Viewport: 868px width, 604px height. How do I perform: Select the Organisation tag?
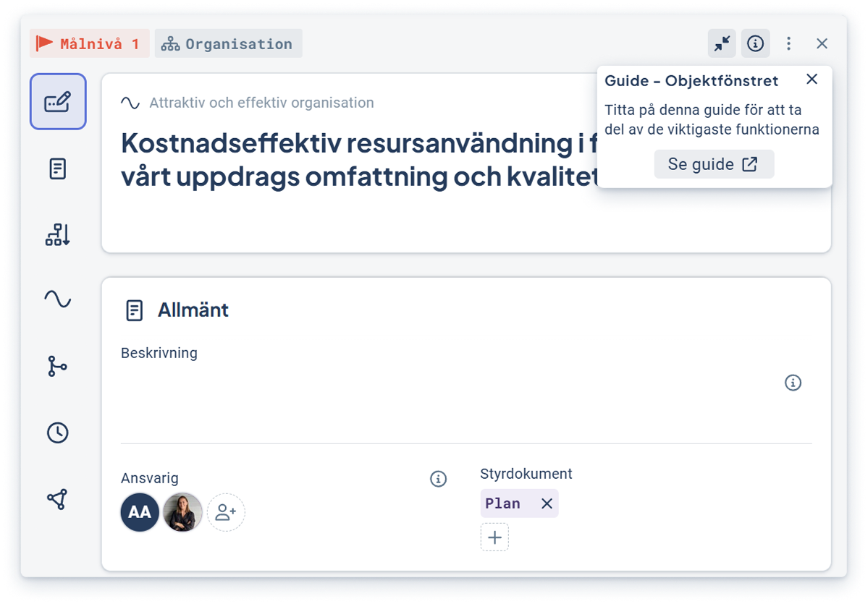229,43
